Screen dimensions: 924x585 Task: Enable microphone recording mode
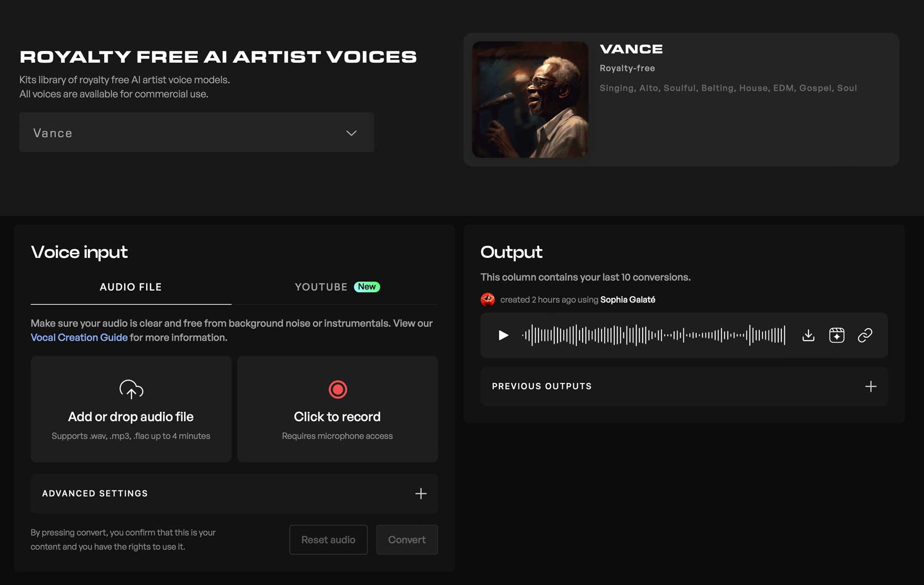tap(337, 408)
